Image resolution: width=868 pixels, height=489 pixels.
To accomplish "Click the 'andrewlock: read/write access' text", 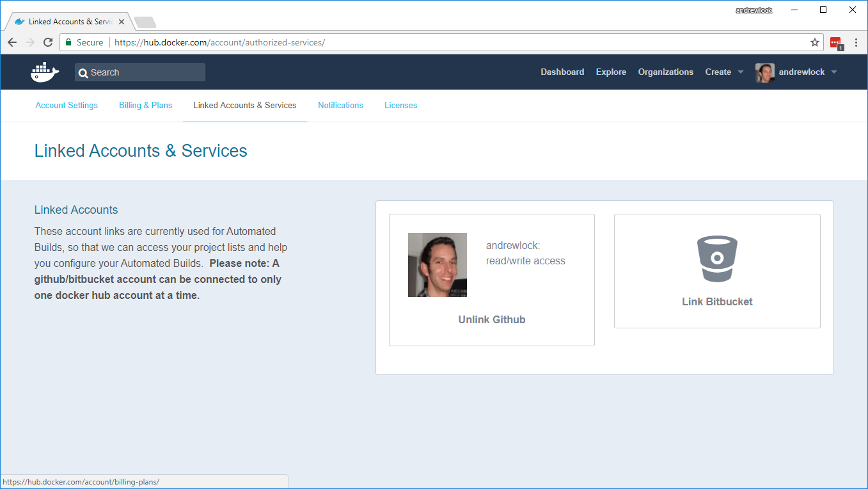I will (526, 253).
